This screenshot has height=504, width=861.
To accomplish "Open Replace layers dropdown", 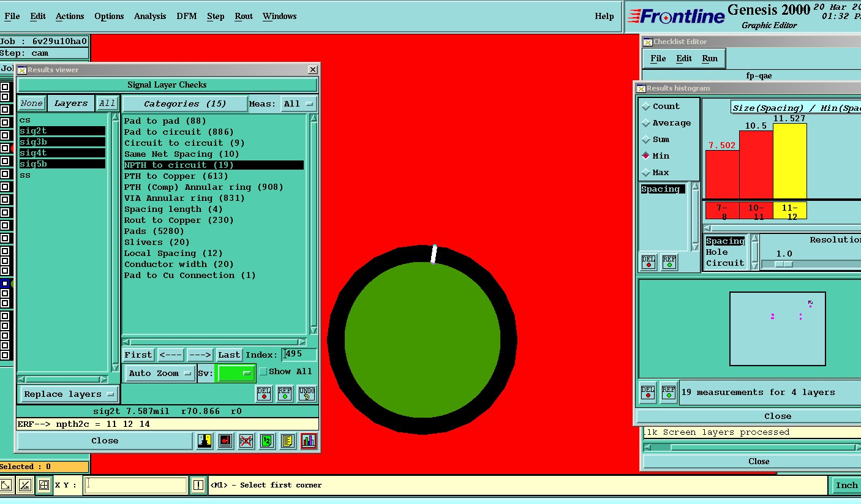I will pyautogui.click(x=69, y=394).
